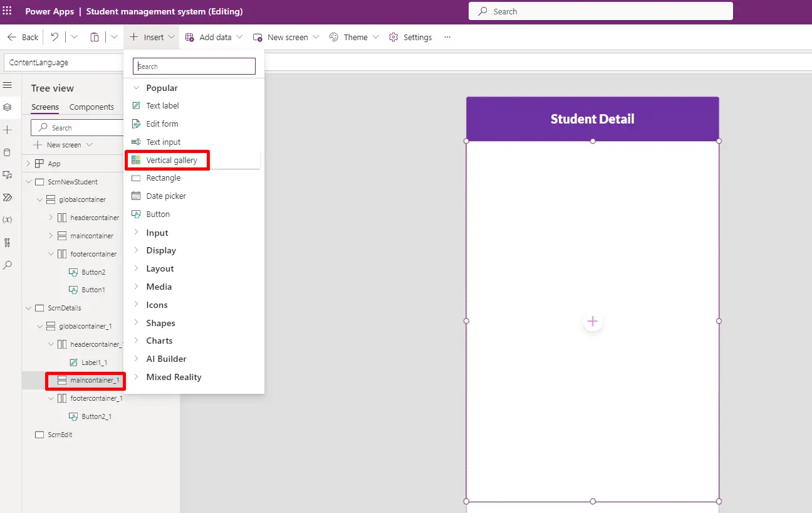Open the Tree view layers icon in sidebar
Image resolution: width=812 pixels, height=513 pixels.
pyautogui.click(x=8, y=107)
